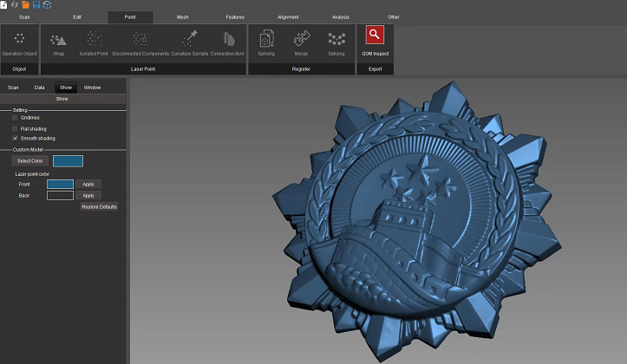Apply the Front laser point color
Viewport: 627px width, 364px height.
tap(88, 185)
